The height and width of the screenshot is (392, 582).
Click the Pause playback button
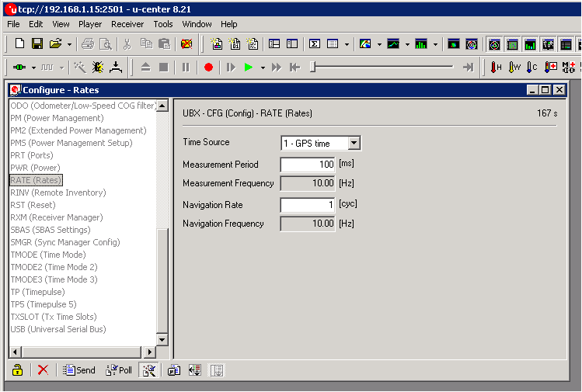coord(186,67)
